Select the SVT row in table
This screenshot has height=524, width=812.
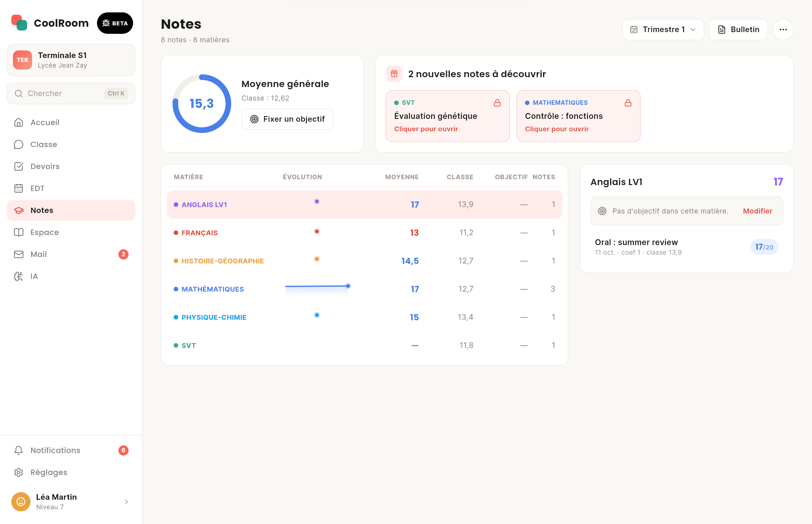point(364,345)
